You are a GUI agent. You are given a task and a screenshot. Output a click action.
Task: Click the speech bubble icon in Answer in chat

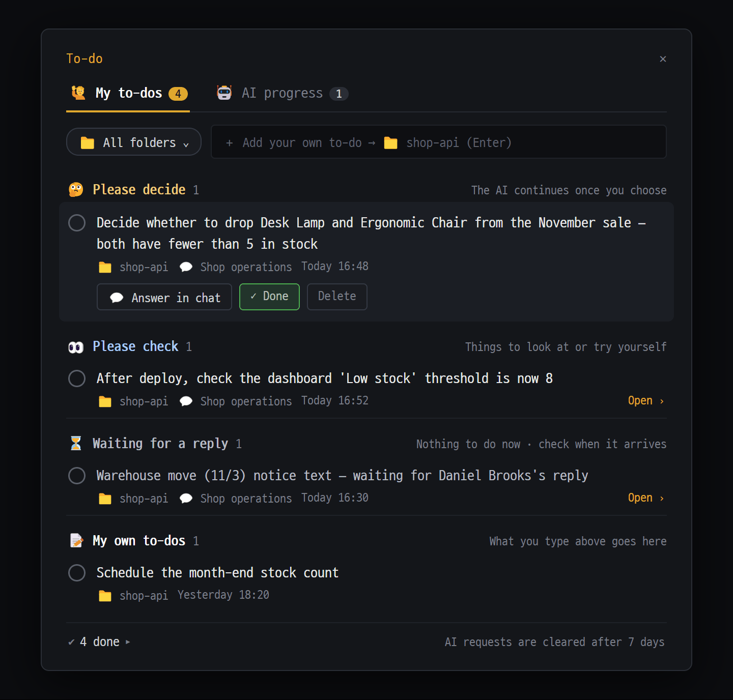pyautogui.click(x=117, y=298)
